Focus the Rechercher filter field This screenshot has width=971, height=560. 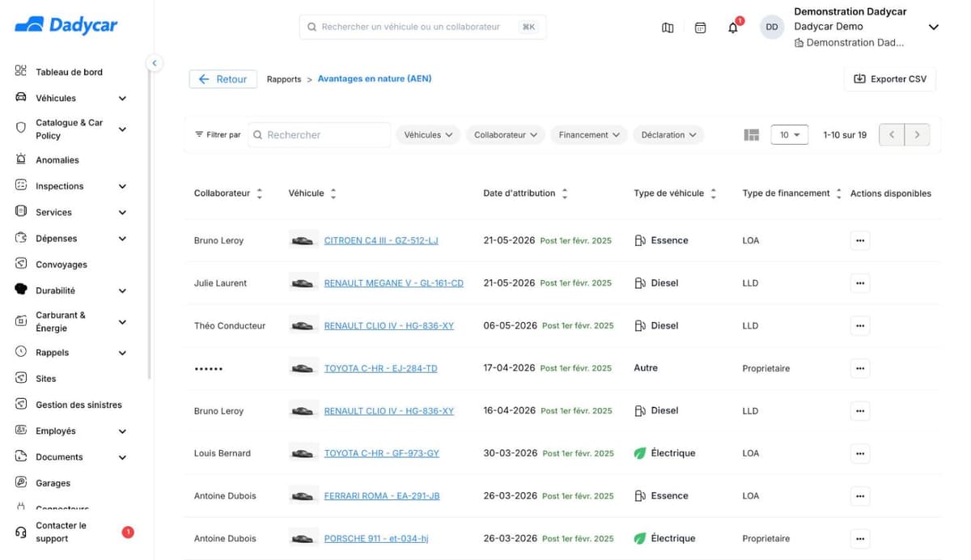tap(320, 135)
